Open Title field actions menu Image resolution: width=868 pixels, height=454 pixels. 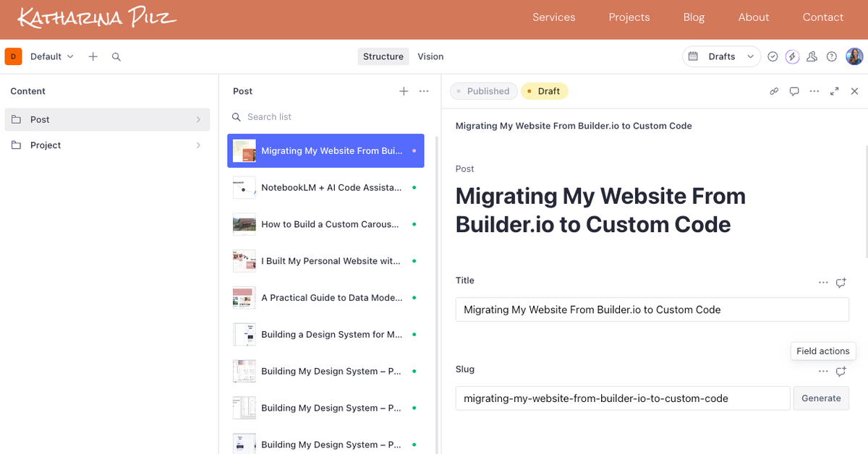pos(823,283)
